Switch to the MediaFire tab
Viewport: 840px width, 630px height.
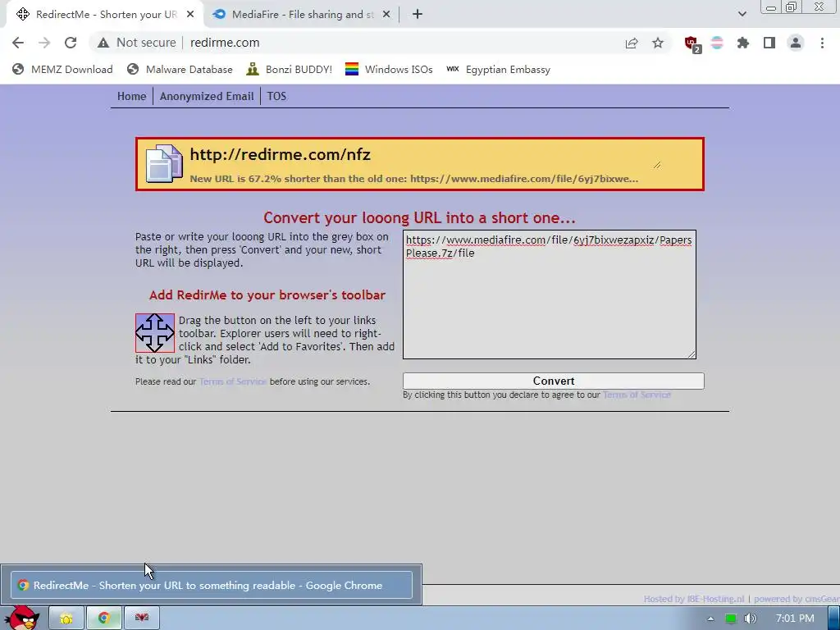pyautogui.click(x=301, y=15)
